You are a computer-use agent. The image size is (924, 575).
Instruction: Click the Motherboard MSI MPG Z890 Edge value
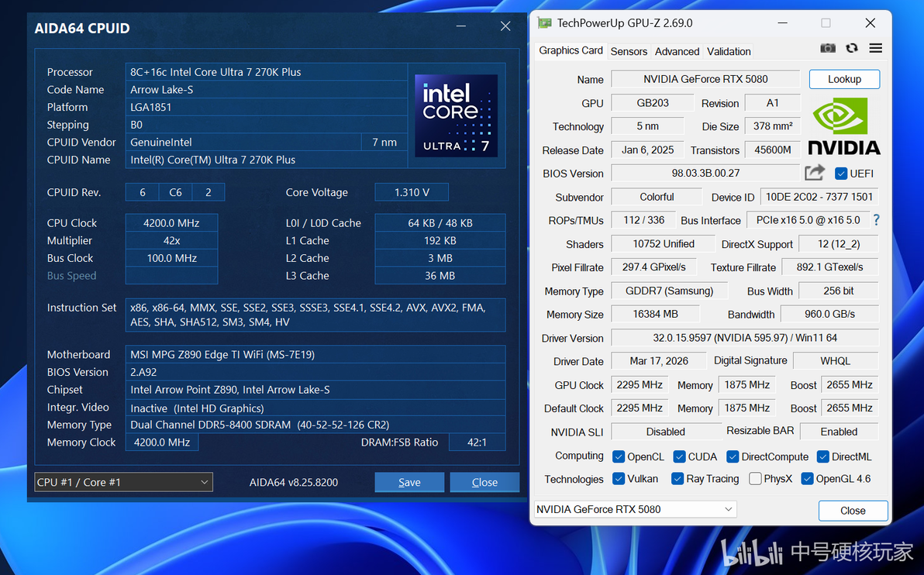[315, 355]
